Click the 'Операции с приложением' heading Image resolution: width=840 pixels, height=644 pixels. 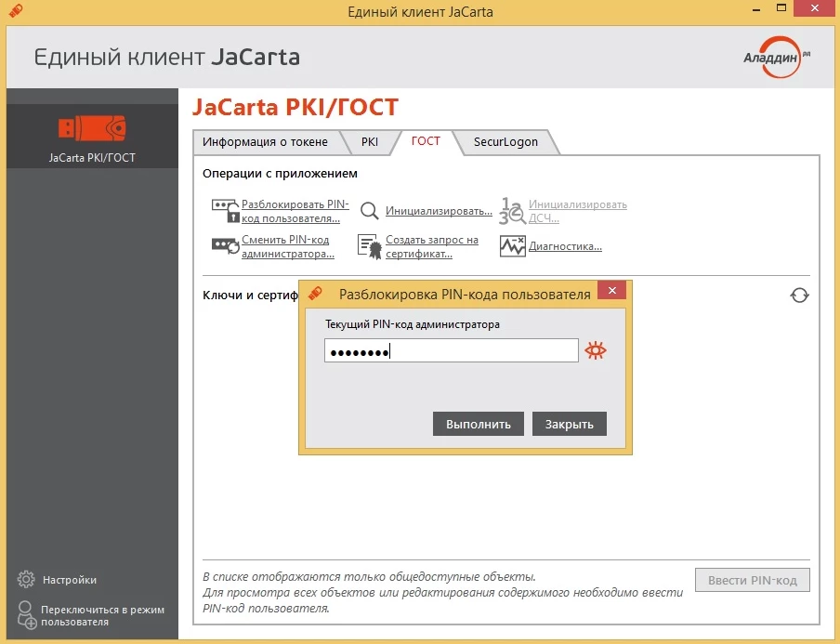tap(280, 173)
